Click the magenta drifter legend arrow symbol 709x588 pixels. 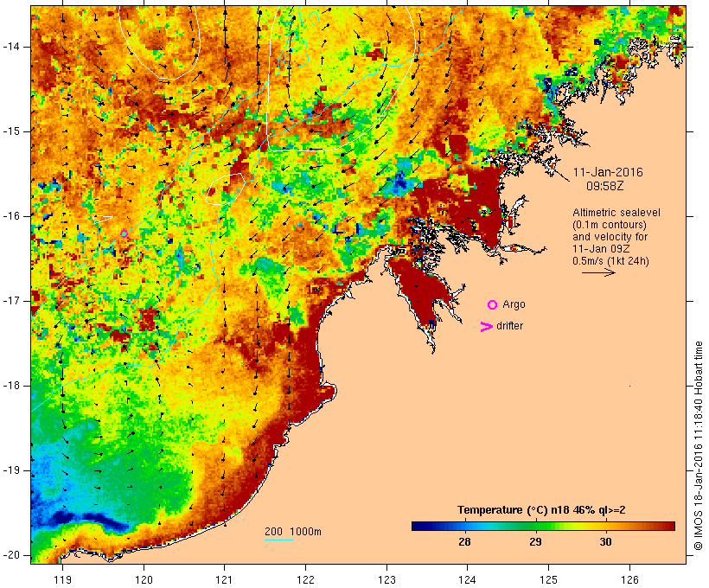(x=486, y=327)
